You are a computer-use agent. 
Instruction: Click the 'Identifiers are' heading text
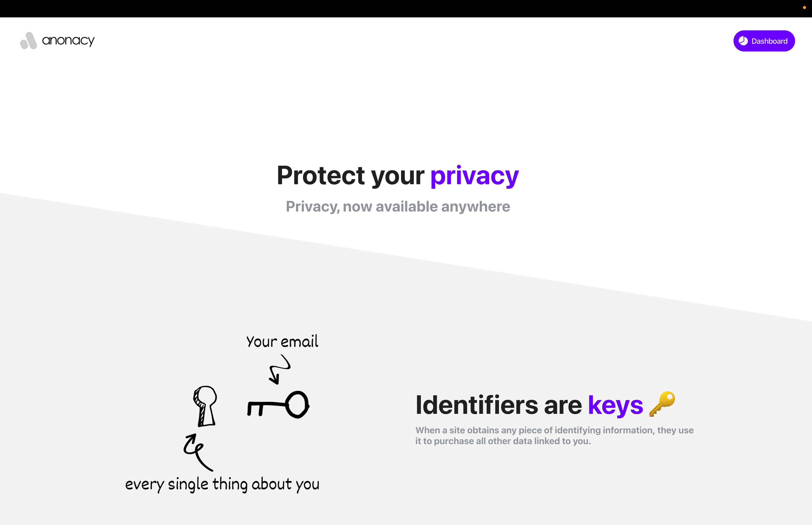(499, 405)
